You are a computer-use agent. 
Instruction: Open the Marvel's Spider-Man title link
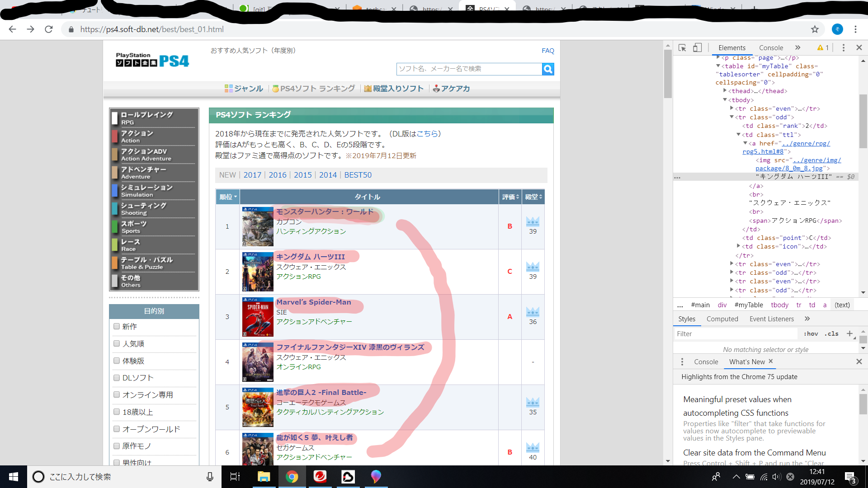[x=314, y=302]
